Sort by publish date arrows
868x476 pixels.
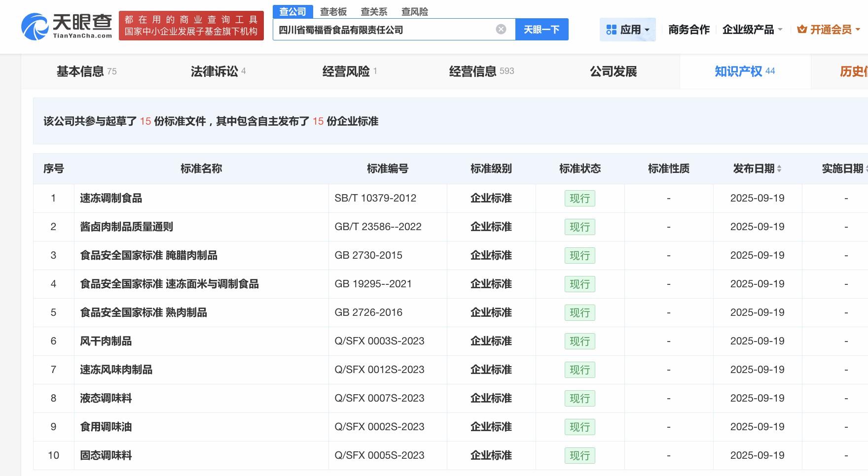click(x=779, y=169)
